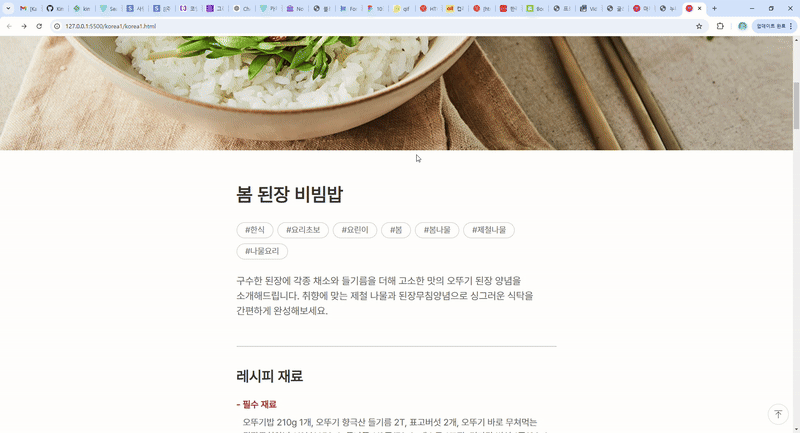This screenshot has width=800, height=433.
Task: Bookmark this page with the star icon
Action: pyautogui.click(x=699, y=26)
